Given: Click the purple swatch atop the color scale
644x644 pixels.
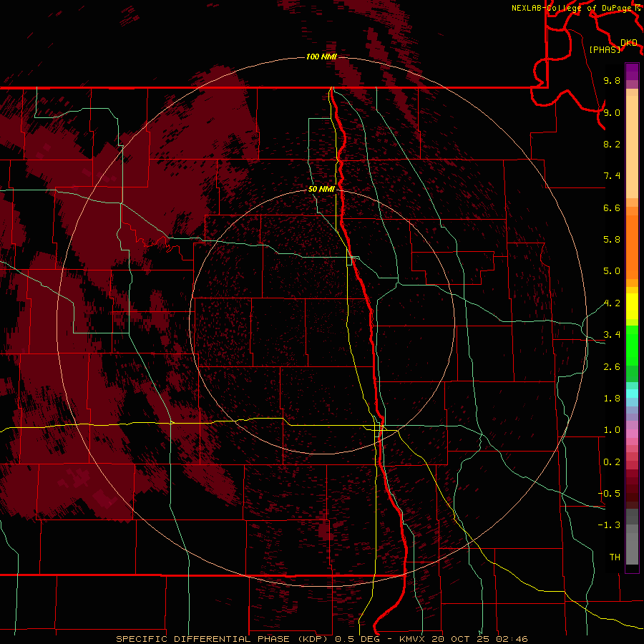Looking at the screenshot, I should coord(632,72).
